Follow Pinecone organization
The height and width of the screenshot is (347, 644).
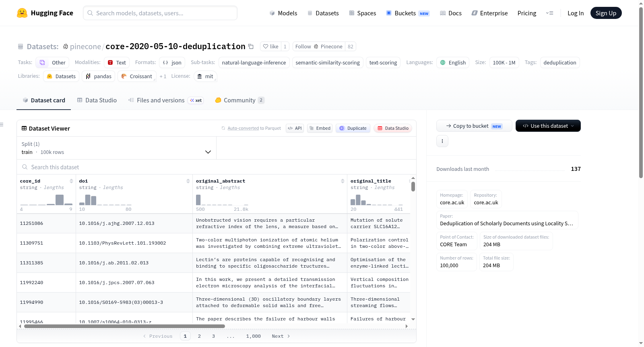pos(319,46)
